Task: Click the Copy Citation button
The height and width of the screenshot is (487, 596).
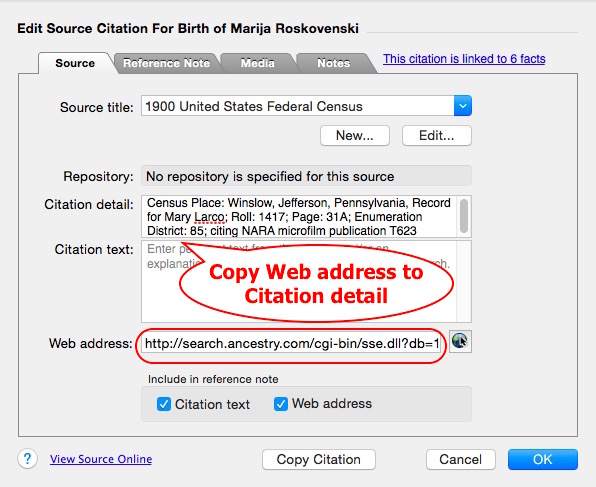Action: (319, 459)
